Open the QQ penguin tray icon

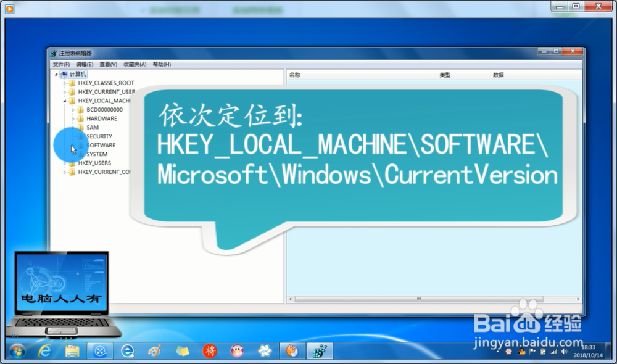point(522,352)
